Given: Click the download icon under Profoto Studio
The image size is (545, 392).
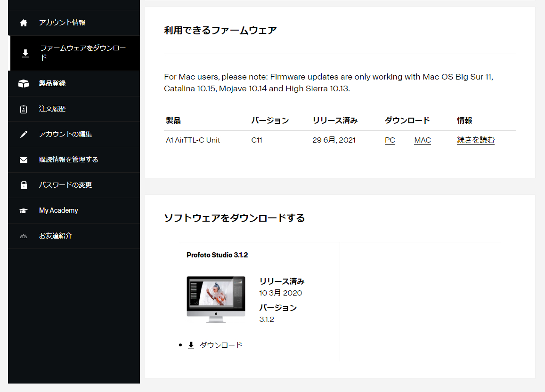Looking at the screenshot, I should [x=191, y=345].
